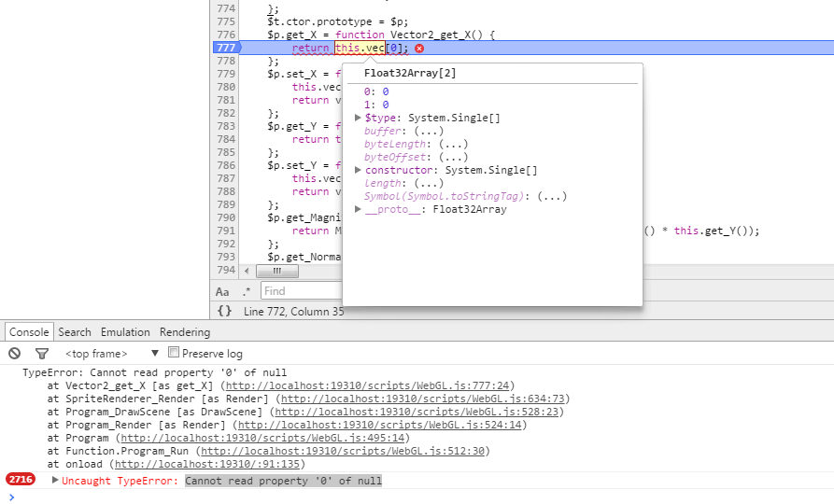Clear the console with the ban icon
This screenshot has height=504, width=834.
(14, 353)
